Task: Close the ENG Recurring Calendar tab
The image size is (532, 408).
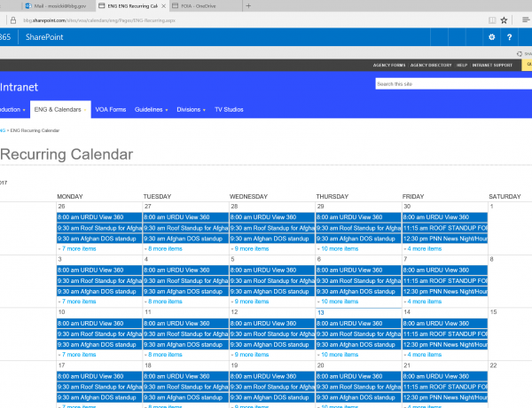Action: tap(163, 6)
